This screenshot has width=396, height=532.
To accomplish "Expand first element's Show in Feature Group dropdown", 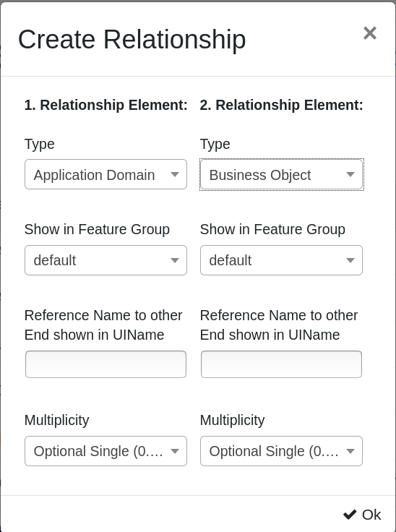I will point(106,260).
